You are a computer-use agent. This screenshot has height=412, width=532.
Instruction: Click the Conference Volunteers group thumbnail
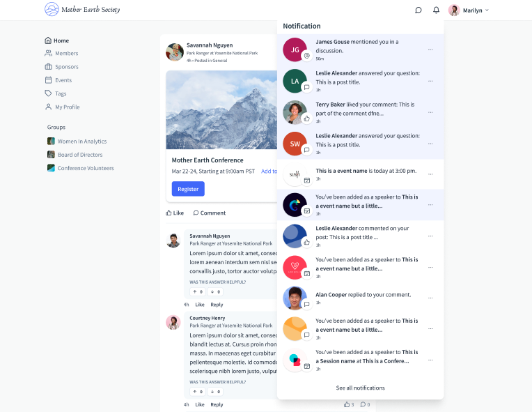pyautogui.click(x=51, y=168)
